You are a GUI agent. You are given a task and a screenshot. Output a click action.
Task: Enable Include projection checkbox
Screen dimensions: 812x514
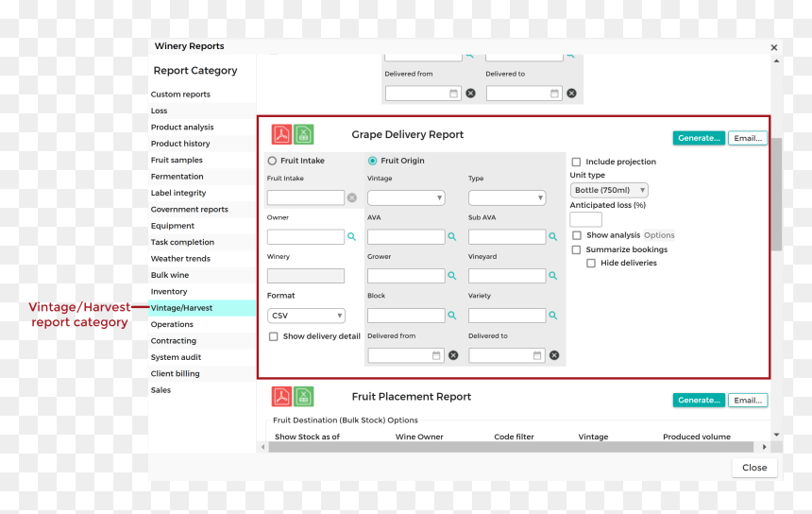pyautogui.click(x=576, y=163)
